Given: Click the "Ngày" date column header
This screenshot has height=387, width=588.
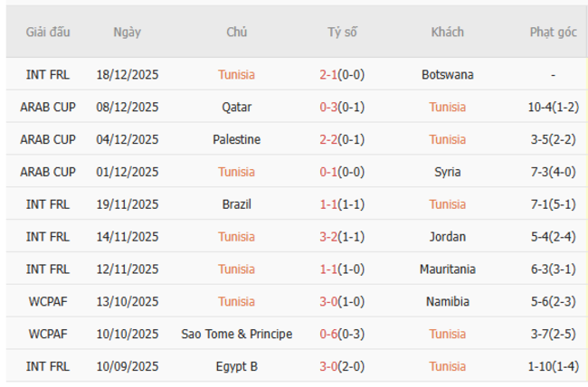Looking at the screenshot, I should tap(128, 32).
